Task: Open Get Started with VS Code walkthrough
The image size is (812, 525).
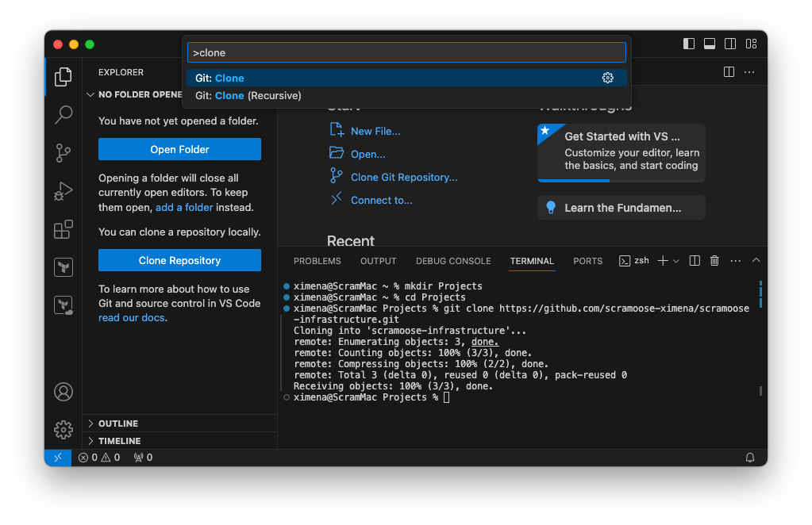Action: click(622, 152)
